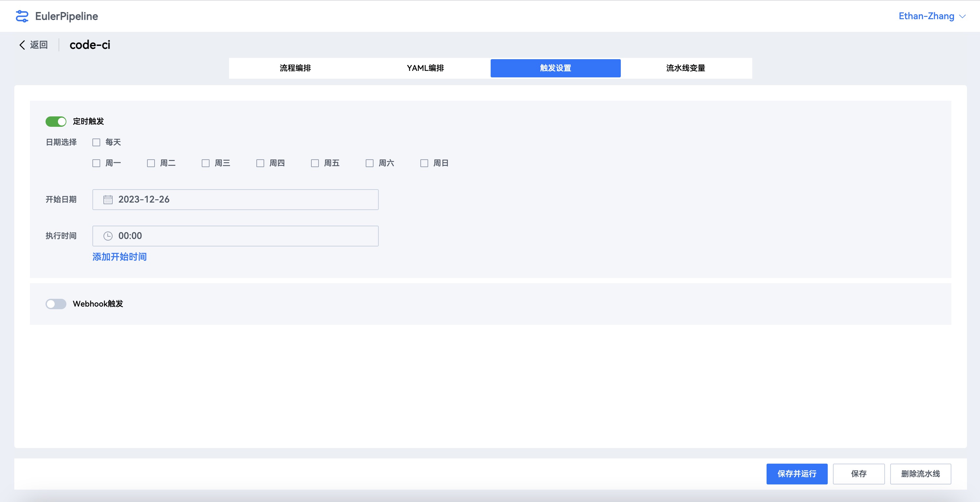Click the 保存 save button
The image size is (980, 502).
pos(859,474)
